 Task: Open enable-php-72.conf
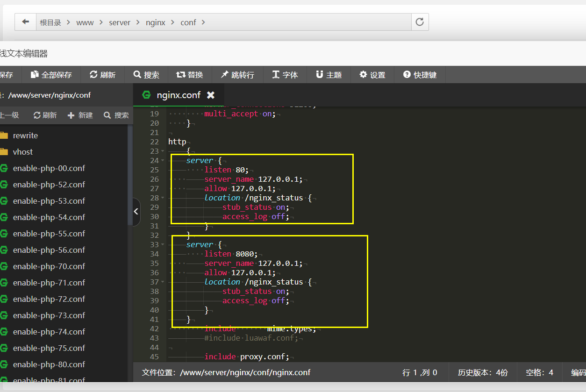pyautogui.click(x=49, y=299)
